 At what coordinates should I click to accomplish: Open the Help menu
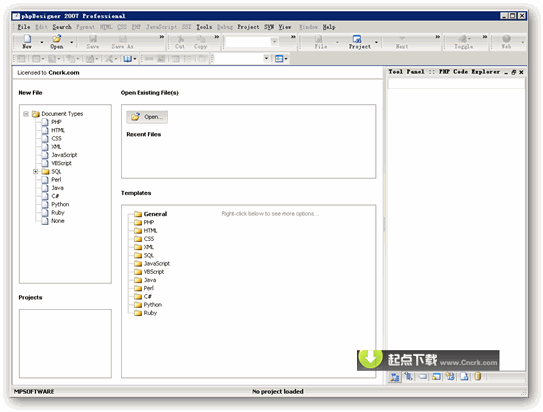(329, 27)
